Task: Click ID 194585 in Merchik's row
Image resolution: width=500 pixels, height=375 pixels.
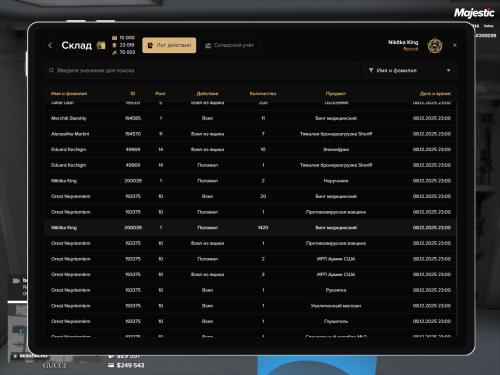Action: [x=133, y=118]
